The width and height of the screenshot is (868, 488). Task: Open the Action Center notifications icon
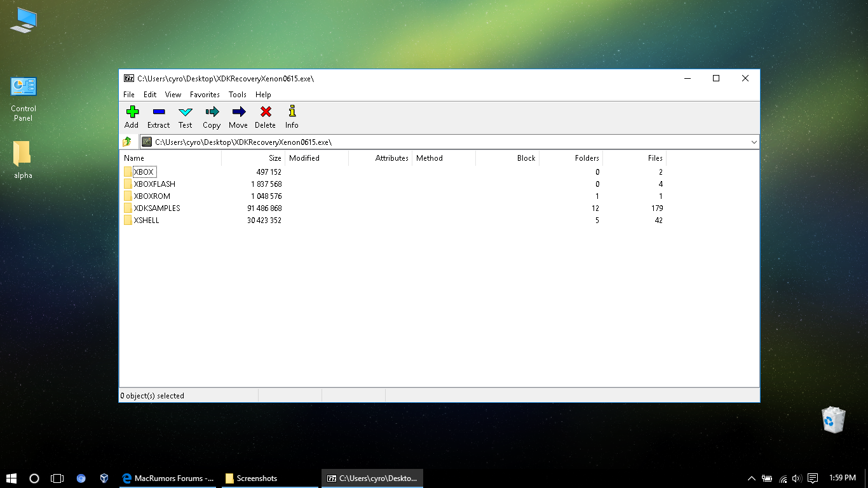point(813,478)
